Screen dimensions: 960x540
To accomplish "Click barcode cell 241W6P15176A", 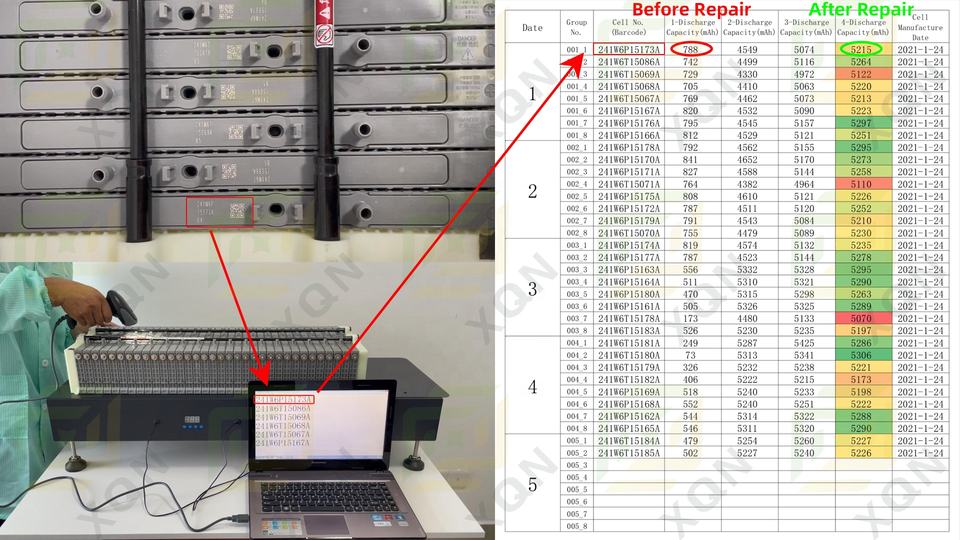I will [629, 123].
